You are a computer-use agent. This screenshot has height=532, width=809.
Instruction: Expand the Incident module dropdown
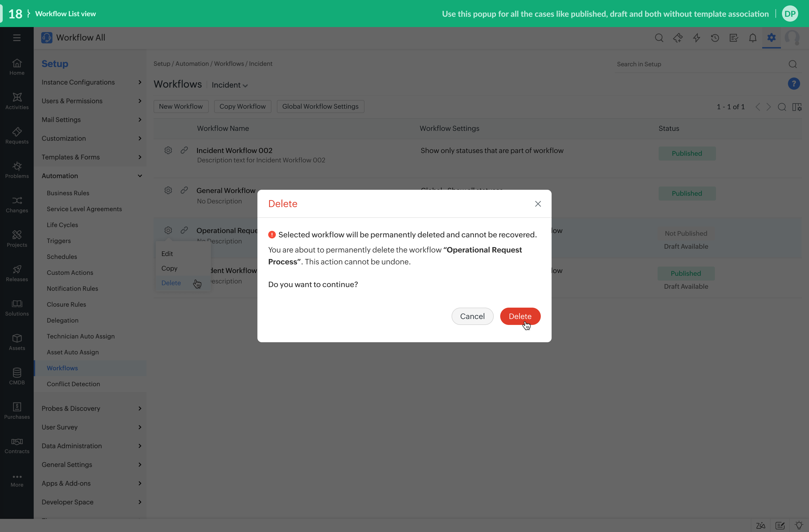pyautogui.click(x=230, y=85)
